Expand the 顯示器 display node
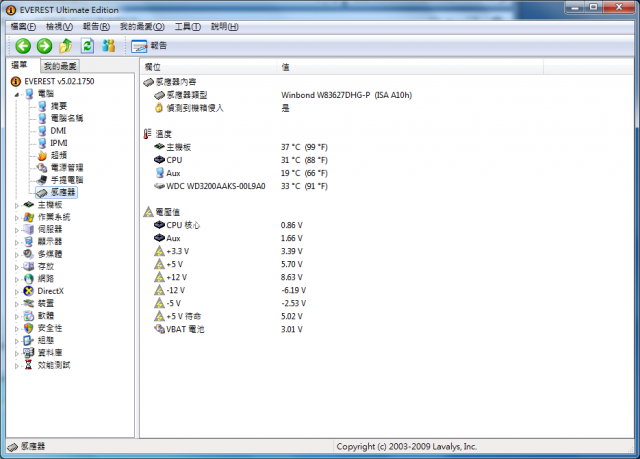Image resolution: width=640 pixels, height=459 pixels. [17, 243]
